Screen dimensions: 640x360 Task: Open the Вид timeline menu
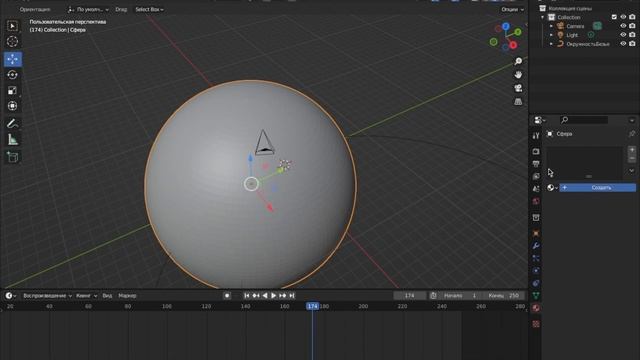[107, 296]
